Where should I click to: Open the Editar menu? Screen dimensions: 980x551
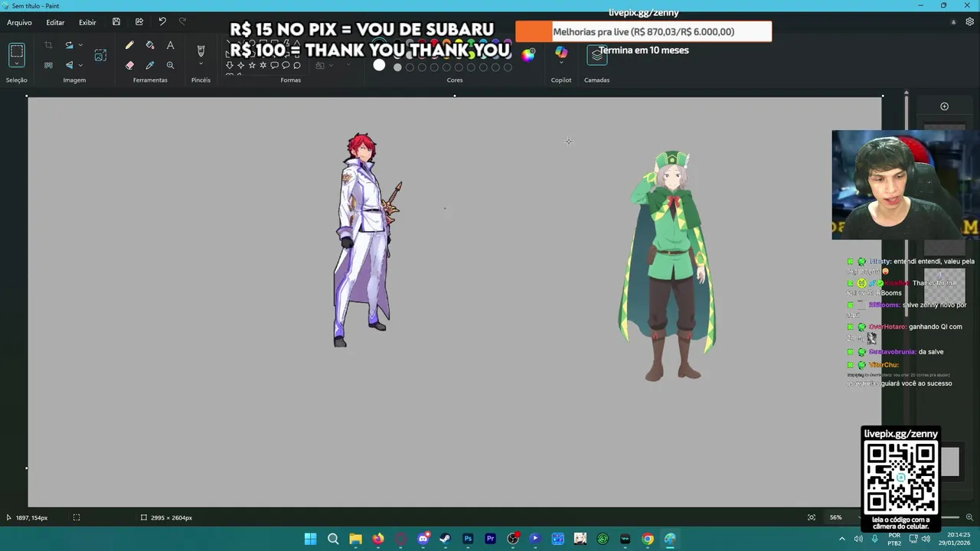pyautogui.click(x=55, y=22)
